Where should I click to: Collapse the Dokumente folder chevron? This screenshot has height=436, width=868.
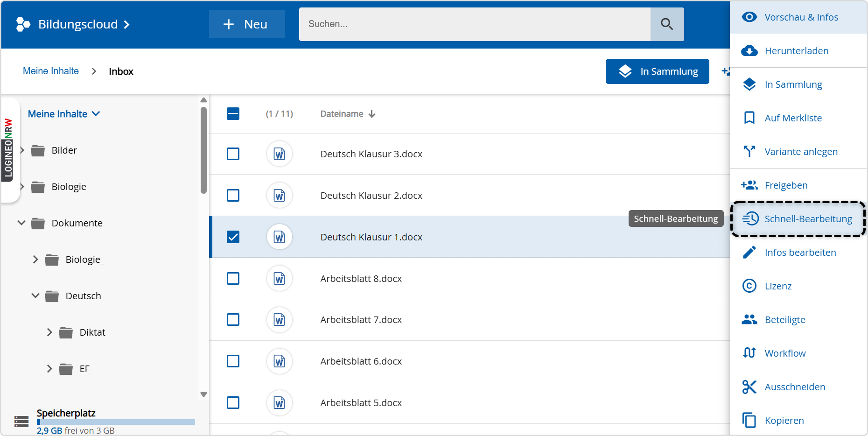(x=21, y=223)
